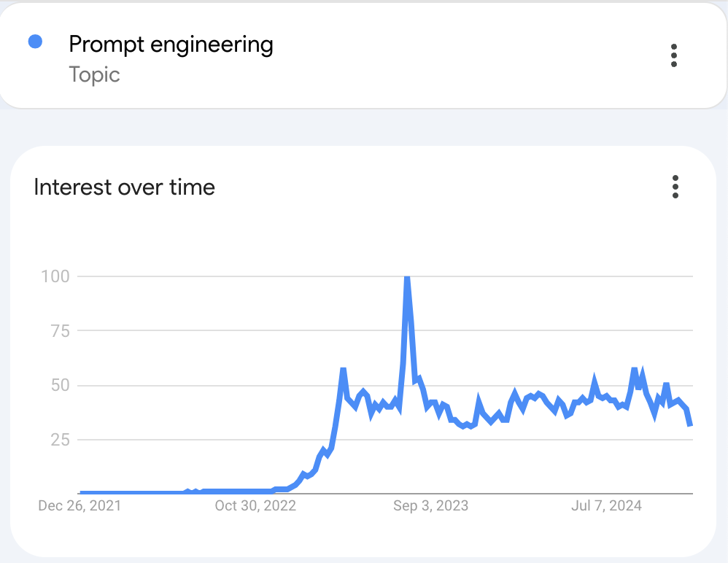The height and width of the screenshot is (563, 728).
Task: Click the final data point at the line's right end
Action: point(690,424)
